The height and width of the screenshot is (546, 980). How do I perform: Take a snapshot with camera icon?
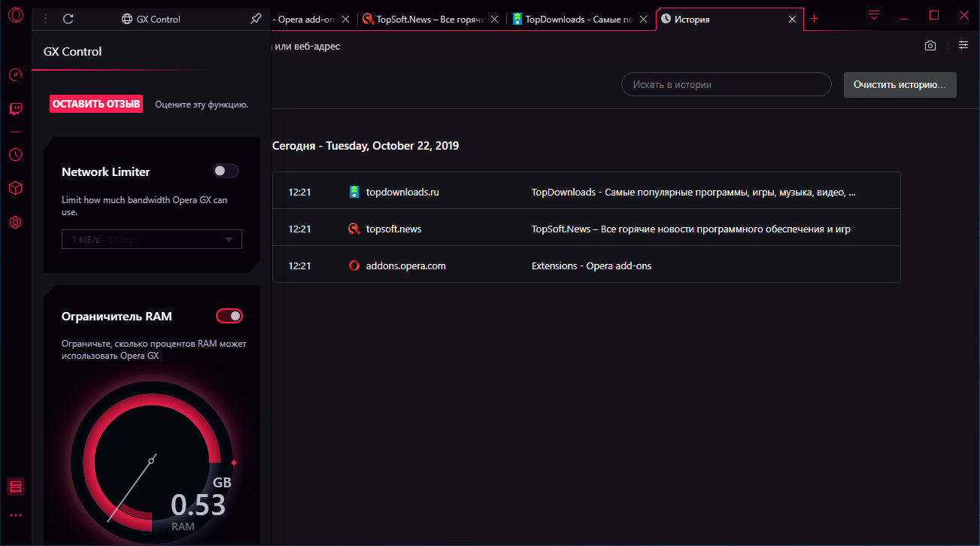[x=930, y=46]
